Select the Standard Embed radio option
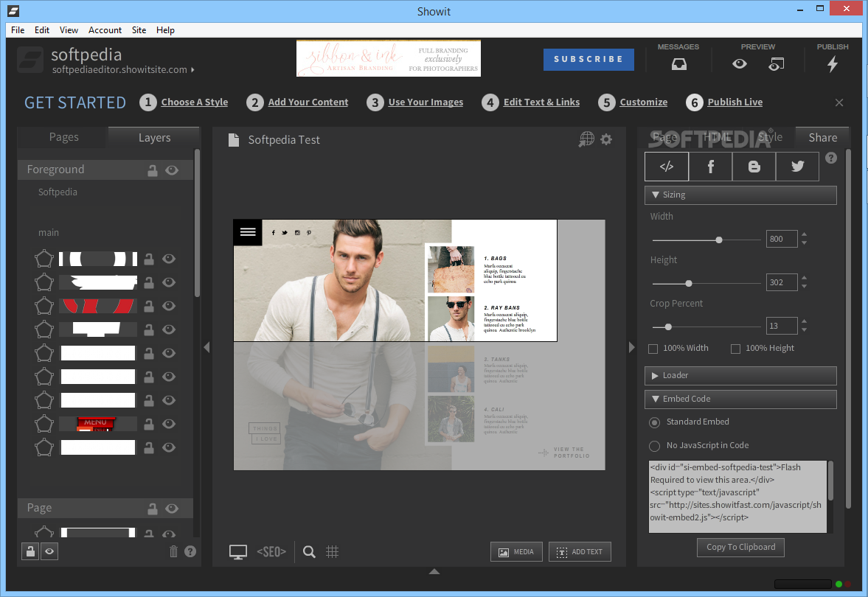The image size is (868, 597). (x=654, y=422)
